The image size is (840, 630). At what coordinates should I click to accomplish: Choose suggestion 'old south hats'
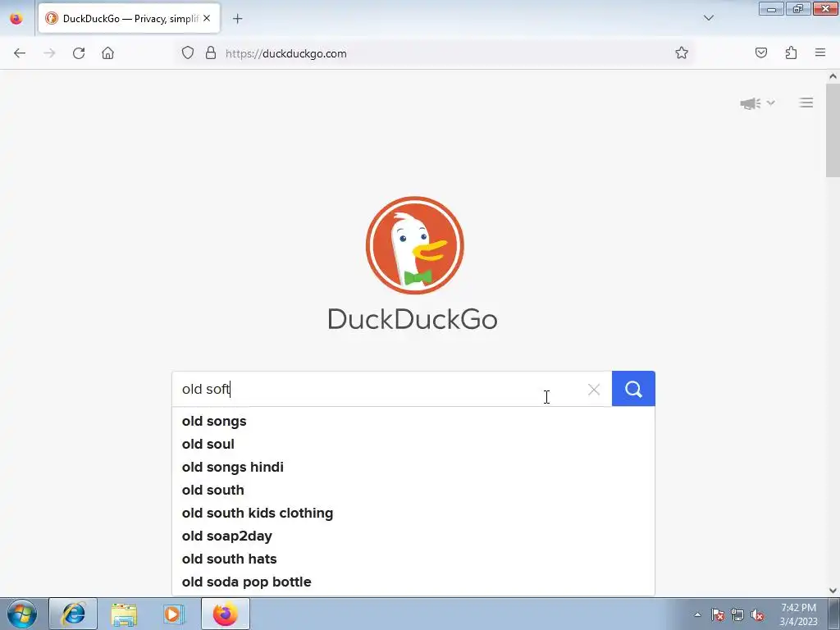[413, 559]
